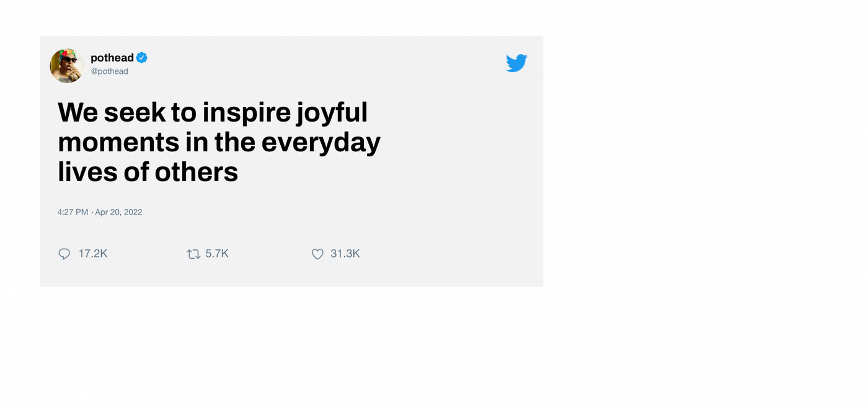This screenshot has width=868, height=412.
Task: Click the reply speech bubble icon
Action: (x=64, y=254)
